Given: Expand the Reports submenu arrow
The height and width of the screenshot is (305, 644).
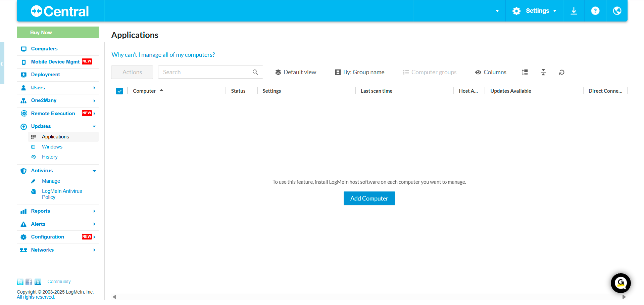Looking at the screenshot, I should coord(94,211).
